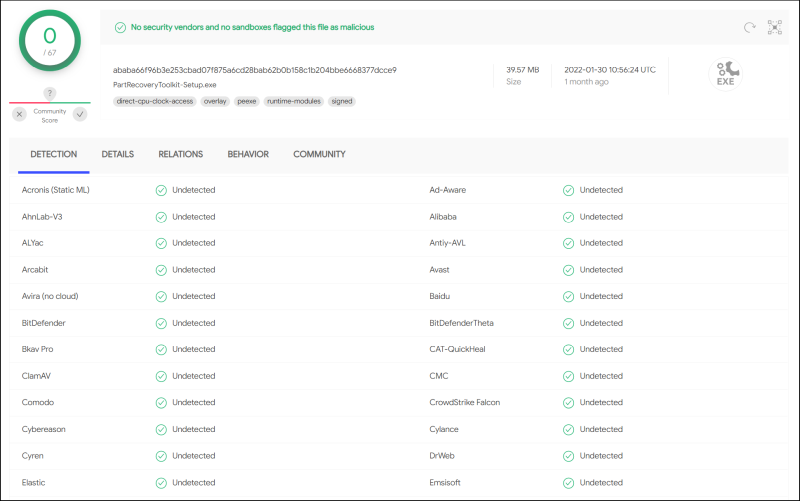Click the Avira (no cloud) vendor name

[50, 296]
